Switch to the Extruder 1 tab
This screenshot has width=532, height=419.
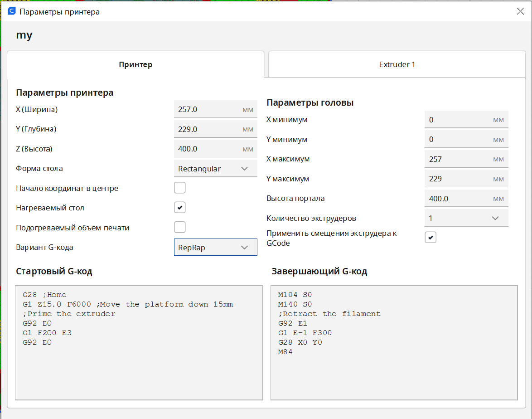[x=397, y=64]
